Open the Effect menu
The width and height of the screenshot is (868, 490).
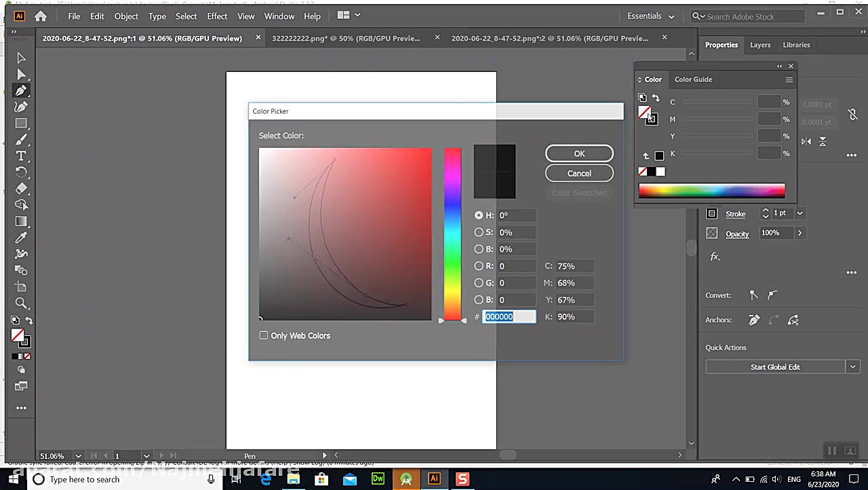[x=217, y=16]
